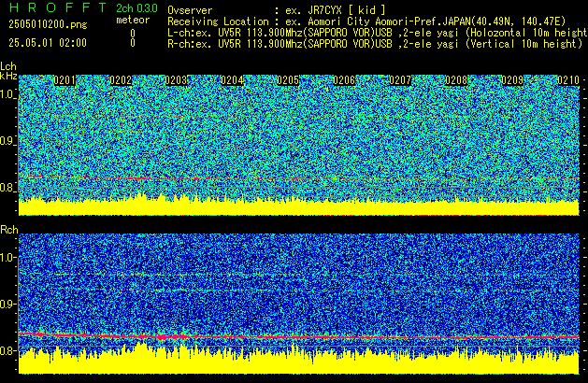Click the Rch channel label
Image resolution: width=588 pixels, height=383 pixels.
[x=9, y=230]
